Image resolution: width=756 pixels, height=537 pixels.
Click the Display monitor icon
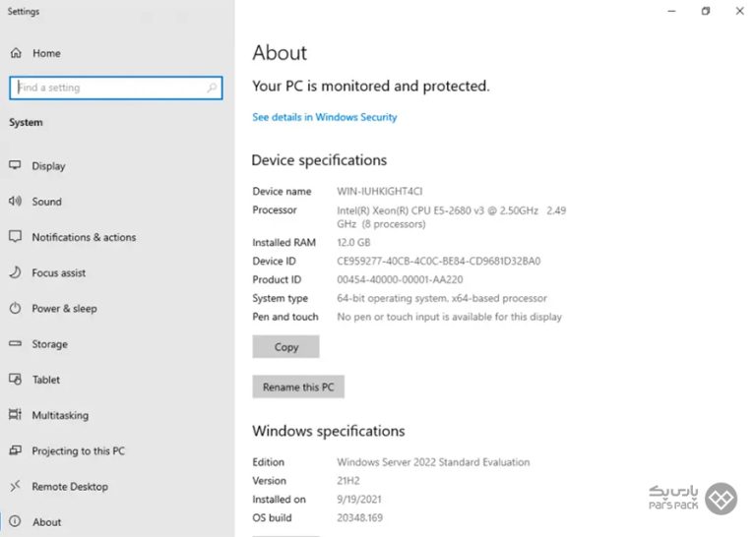coord(15,165)
